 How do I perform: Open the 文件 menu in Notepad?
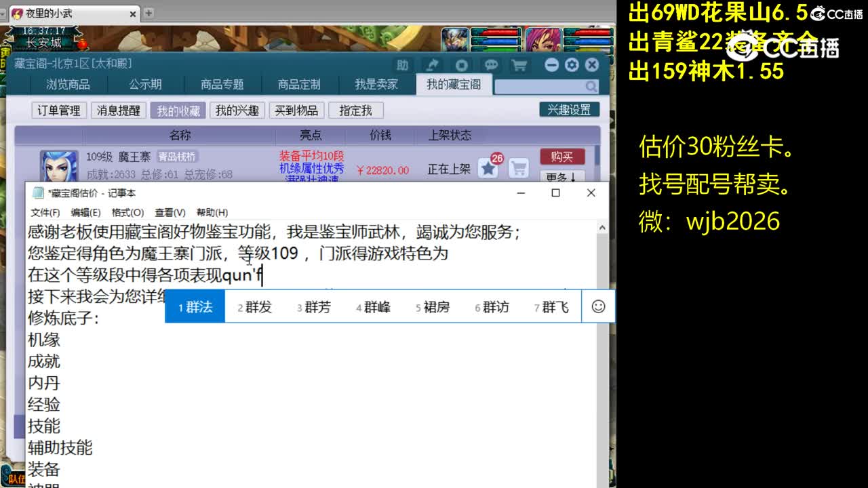pyautogui.click(x=45, y=212)
